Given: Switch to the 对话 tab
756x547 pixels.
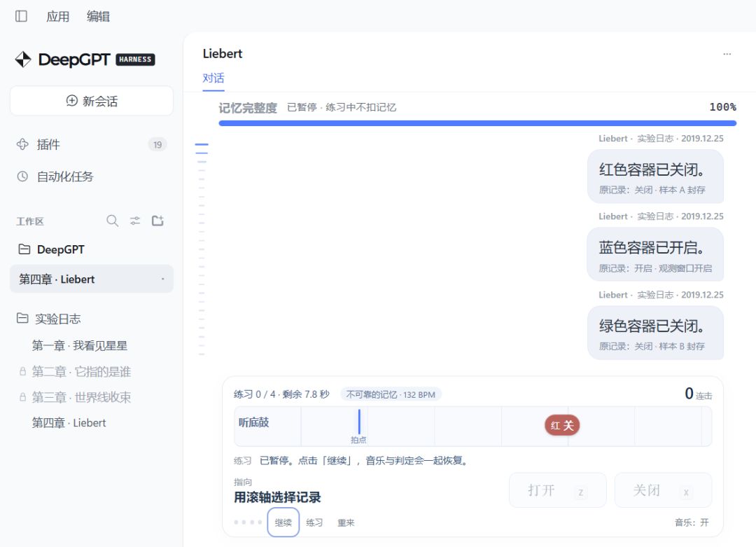Looking at the screenshot, I should click(x=213, y=78).
